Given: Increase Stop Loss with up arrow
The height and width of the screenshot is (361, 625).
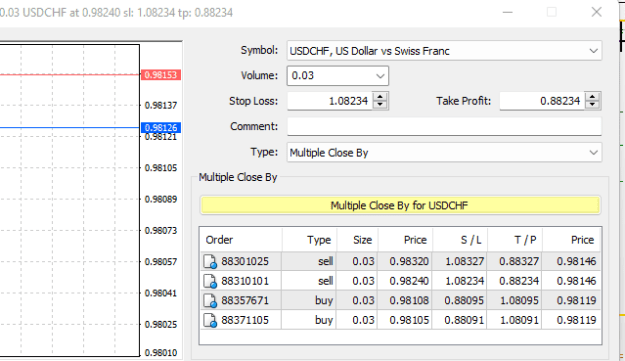Looking at the screenshot, I should (380, 97).
